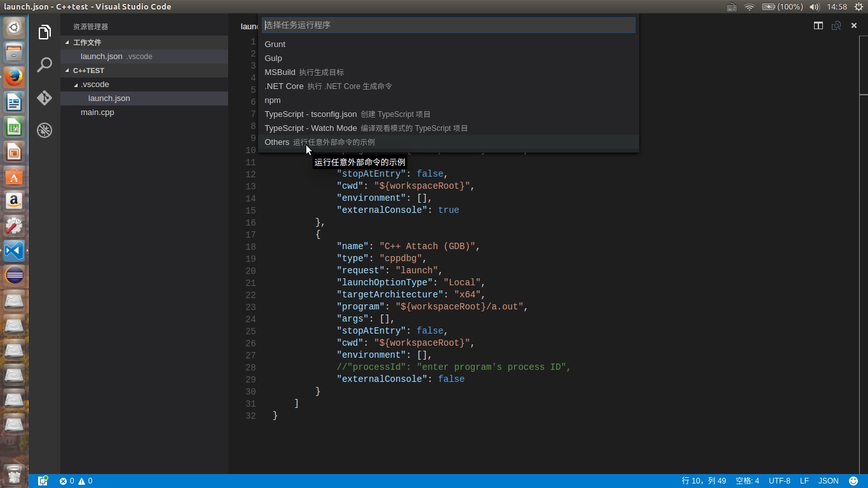
Task: Click the feedback smiley icon
Action: click(853, 481)
